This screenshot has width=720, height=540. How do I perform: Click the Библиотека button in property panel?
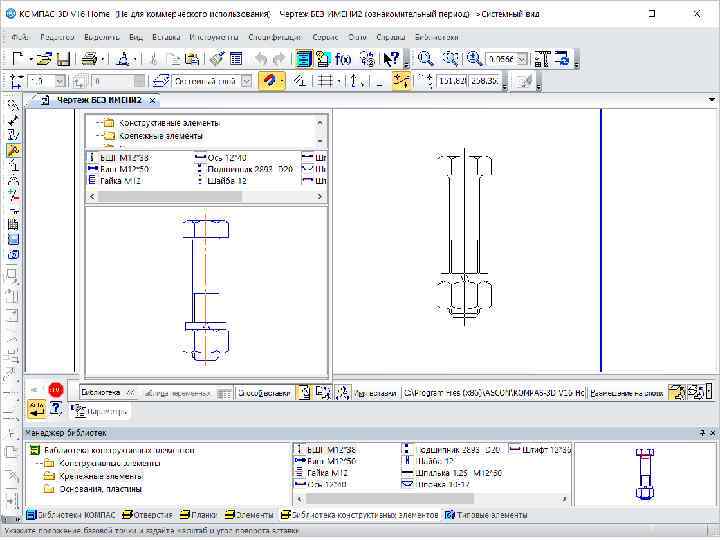108,393
